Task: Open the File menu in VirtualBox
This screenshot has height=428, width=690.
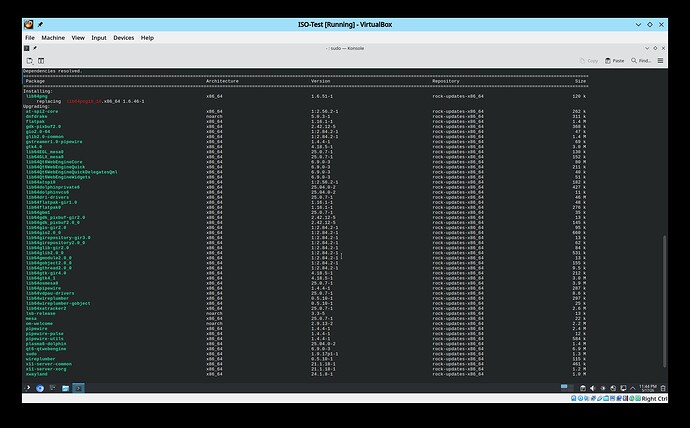Action: pos(30,38)
